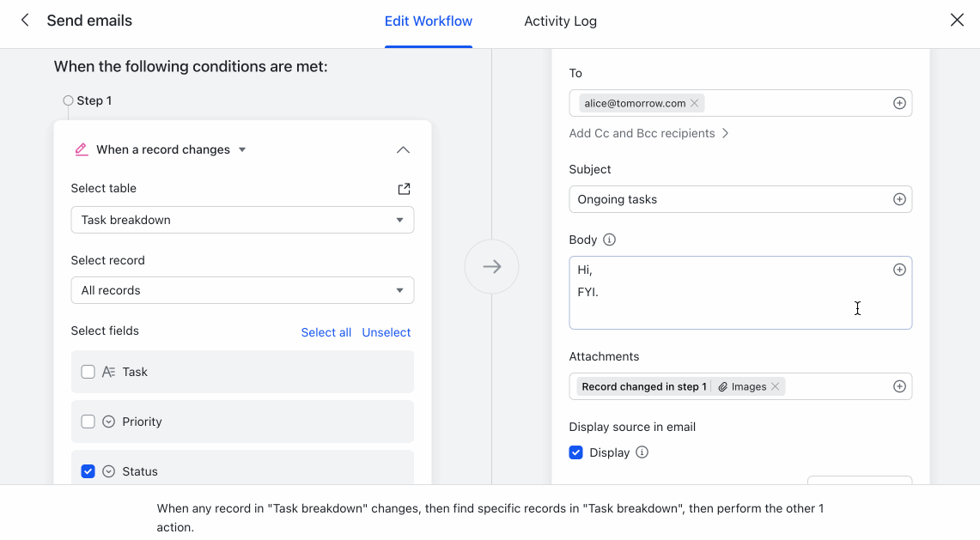Select the Edit Workflow tab
Image resolution: width=980 pixels, height=540 pixels.
pos(429,21)
